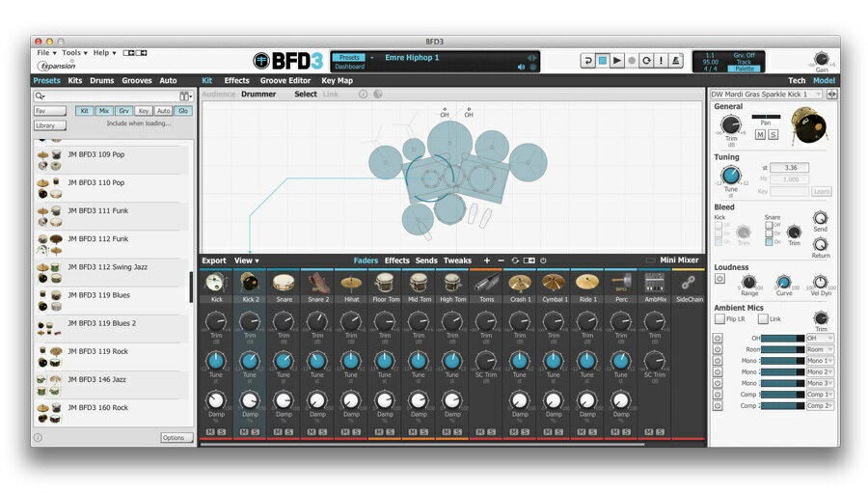
Task: Toggle the Auto filter button
Action: click(163, 111)
